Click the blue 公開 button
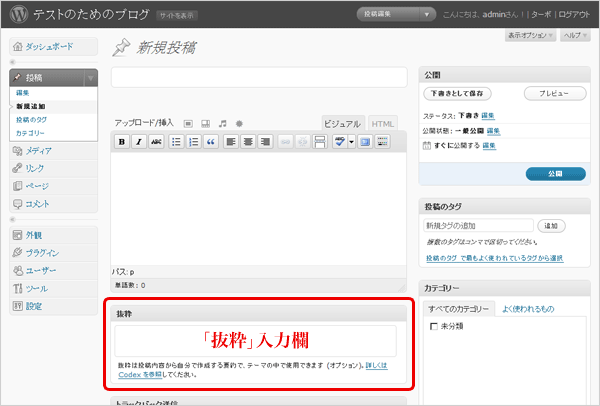Screen dimensions: 600x406 tap(556, 174)
